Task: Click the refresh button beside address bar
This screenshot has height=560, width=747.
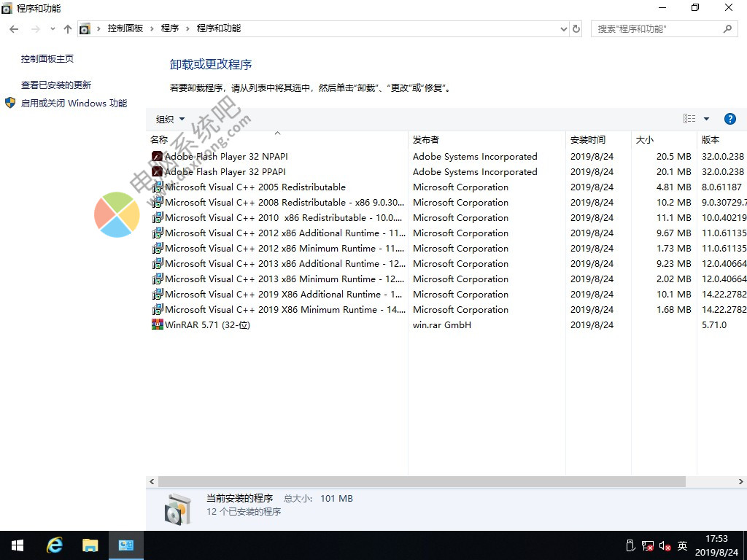Action: [x=576, y=29]
